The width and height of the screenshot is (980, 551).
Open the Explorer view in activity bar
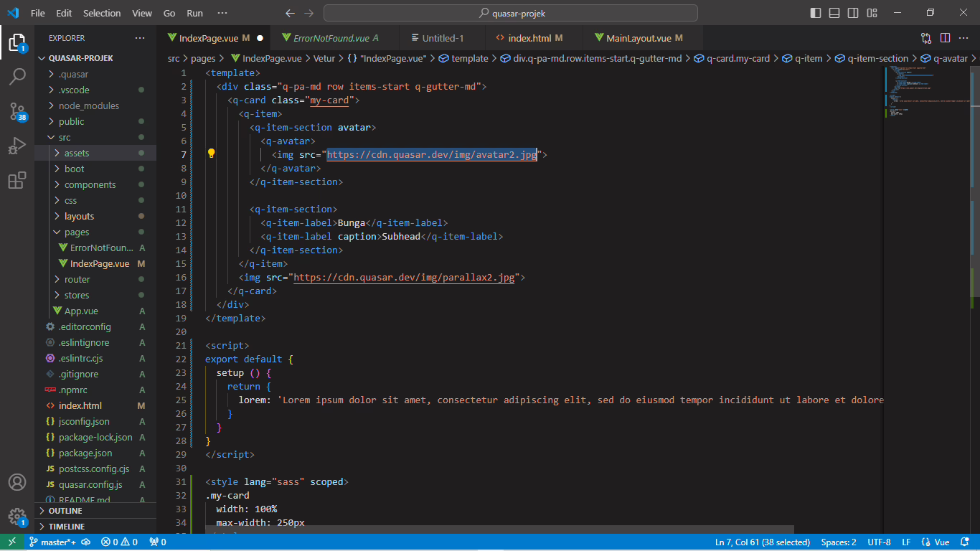[x=17, y=42]
